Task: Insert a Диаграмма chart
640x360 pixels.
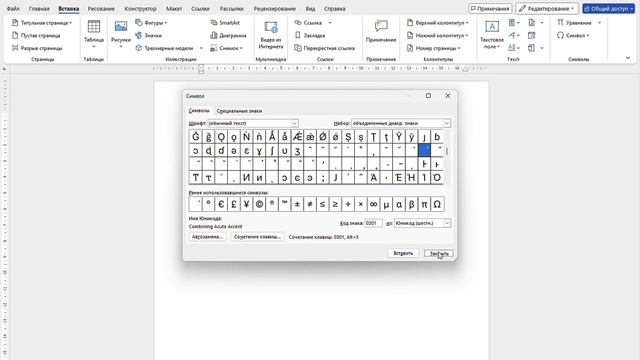Action: point(228,36)
